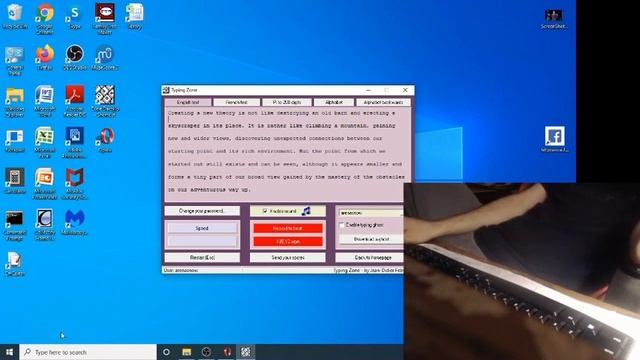The image size is (640, 360).
Task: Open Microsoft PowerPoint desktop shortcut
Action: click(44, 183)
